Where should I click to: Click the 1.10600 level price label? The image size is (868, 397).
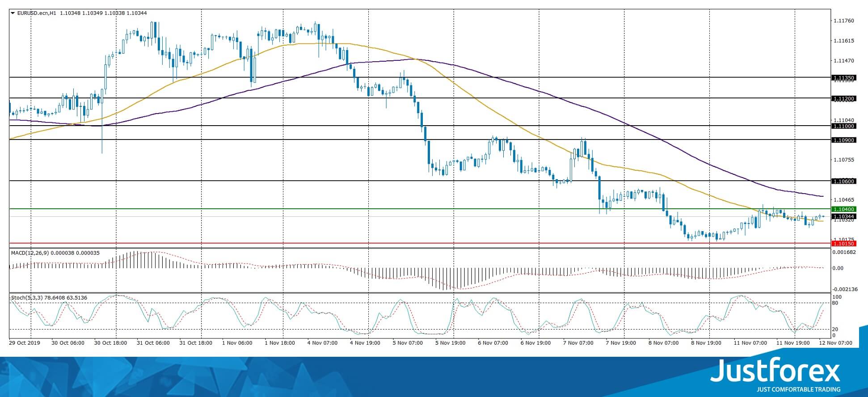coord(843,181)
